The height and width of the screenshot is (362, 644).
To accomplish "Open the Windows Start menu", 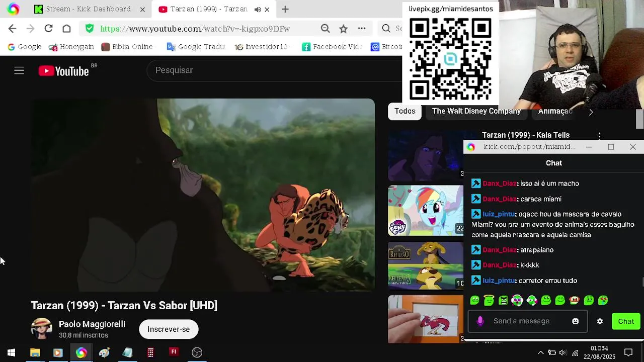I will (x=11, y=352).
